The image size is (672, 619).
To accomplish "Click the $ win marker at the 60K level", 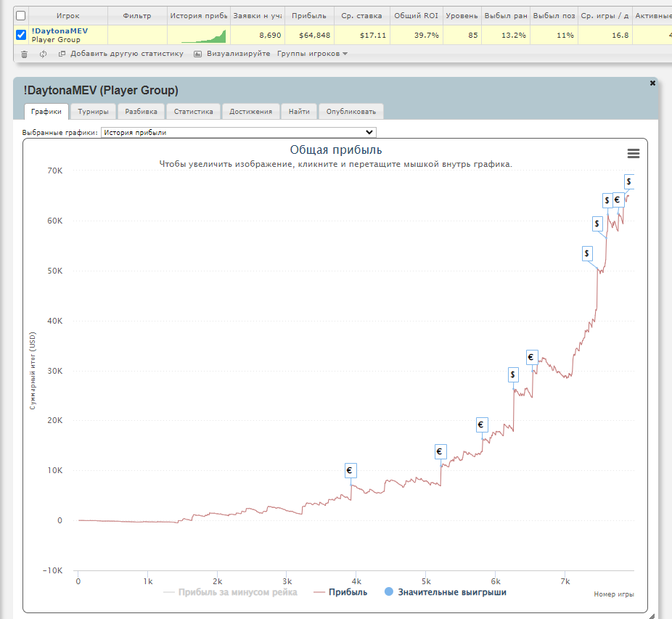I will point(597,224).
